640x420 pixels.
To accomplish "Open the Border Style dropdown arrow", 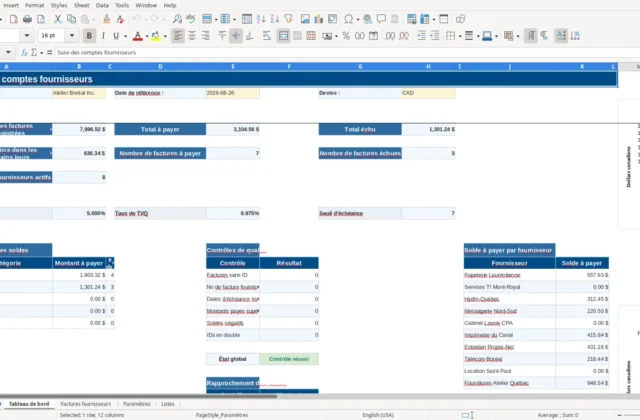I will click(478, 36).
